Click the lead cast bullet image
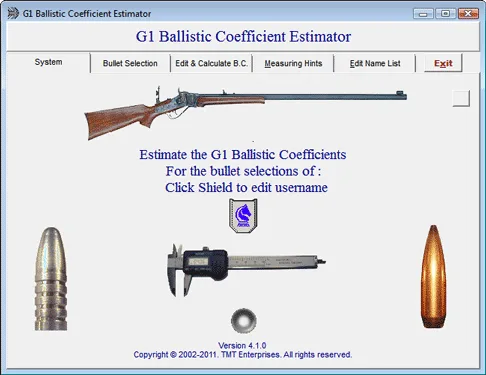Screen dimensions: 486x375 pos(51,279)
